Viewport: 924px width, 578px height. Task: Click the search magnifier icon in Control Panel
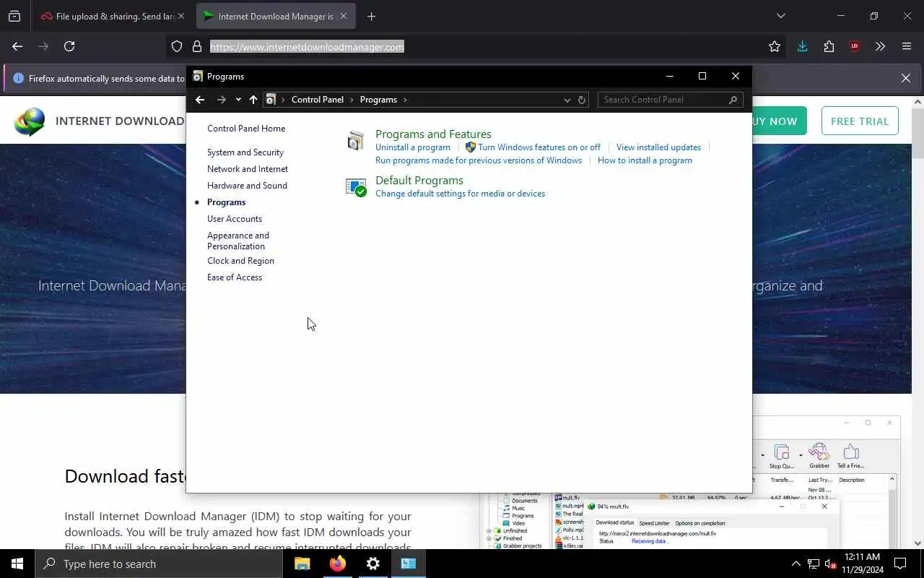[x=733, y=100]
